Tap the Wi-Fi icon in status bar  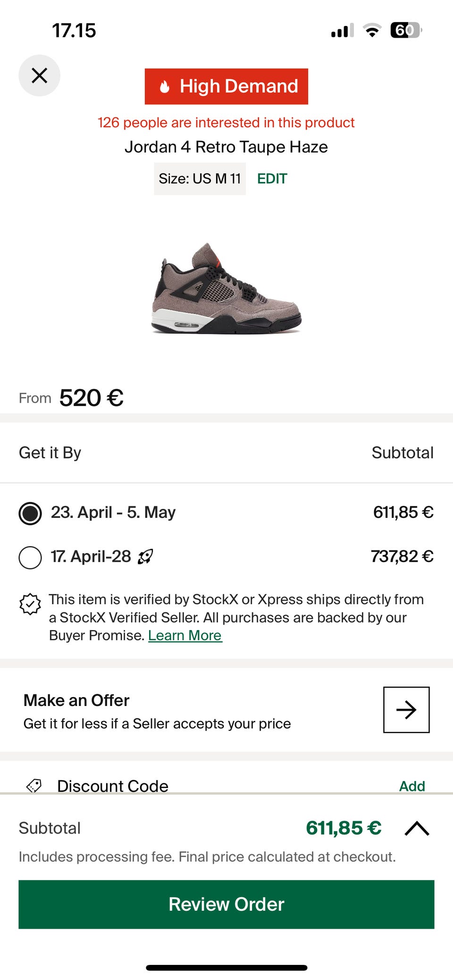coord(372,31)
